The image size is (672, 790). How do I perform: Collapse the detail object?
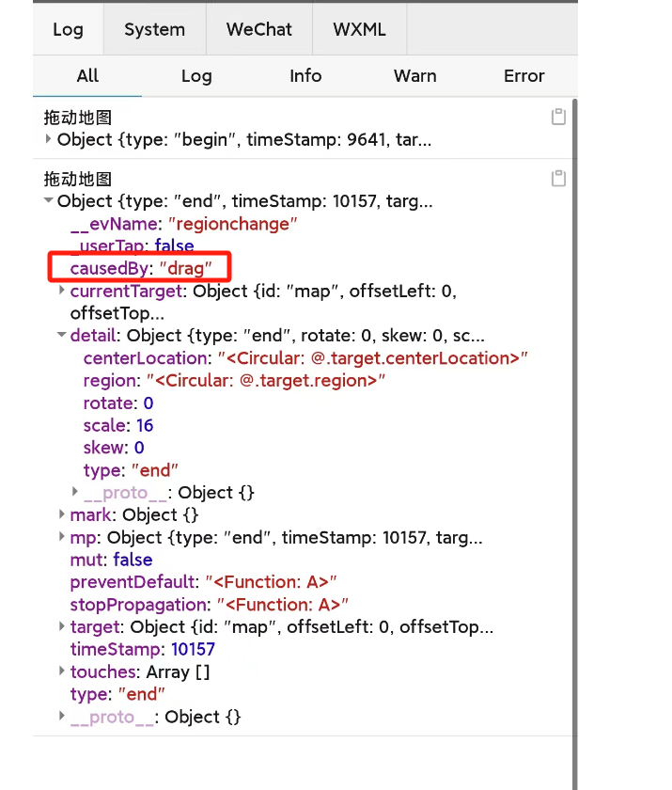tap(61, 335)
